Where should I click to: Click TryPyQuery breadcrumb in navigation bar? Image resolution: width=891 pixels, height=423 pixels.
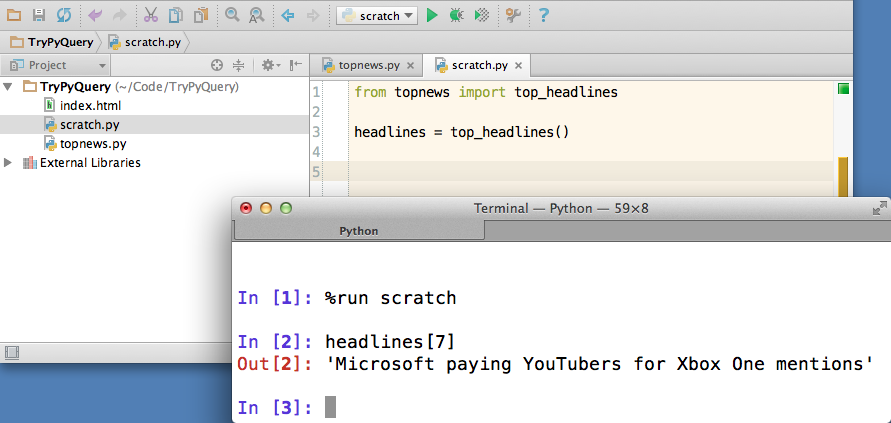click(x=53, y=42)
